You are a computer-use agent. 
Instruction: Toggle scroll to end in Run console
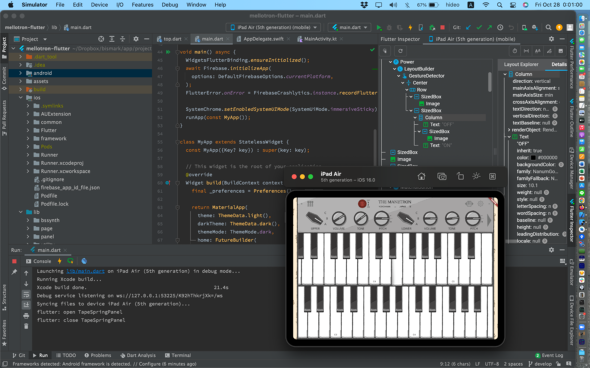26,305
